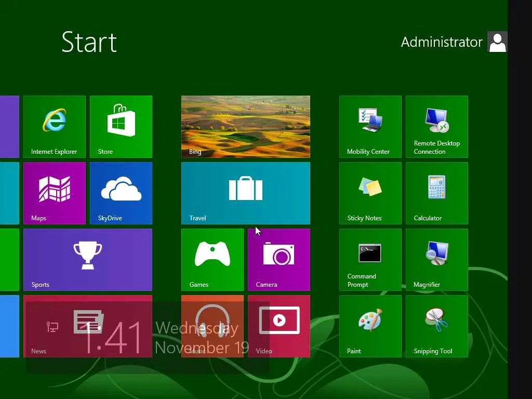This screenshot has height=399, width=532.
Task: Open the Travel tile
Action: coord(246,193)
